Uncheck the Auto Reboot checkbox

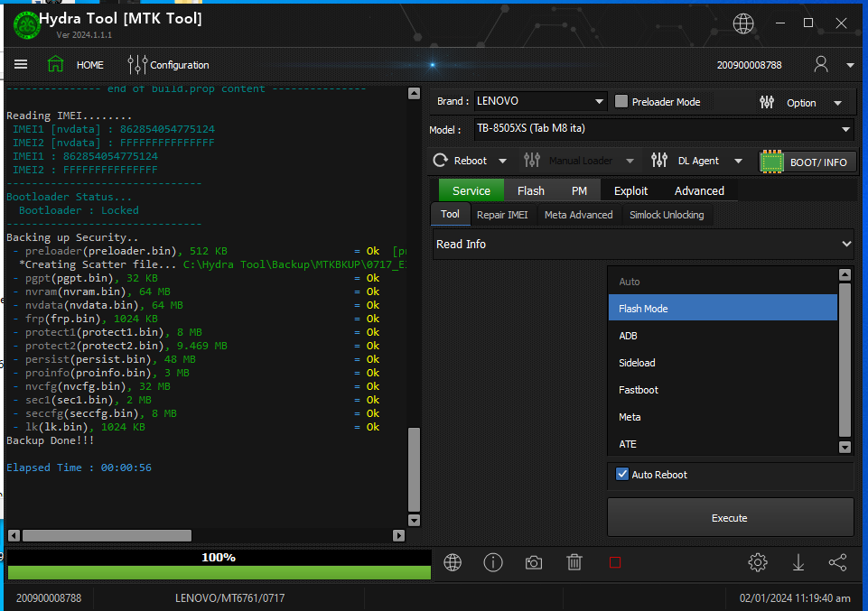[622, 474]
